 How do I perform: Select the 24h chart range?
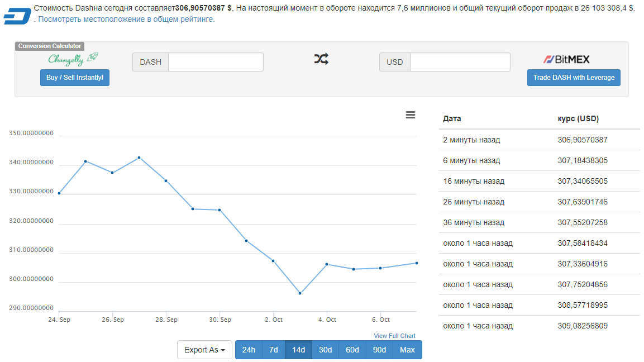pyautogui.click(x=249, y=350)
